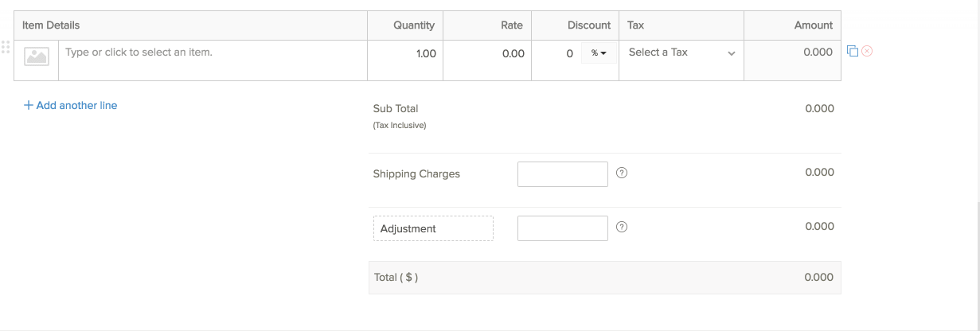Expand the Select a Tax dropdown
The height and width of the screenshot is (331, 980).
[x=681, y=53]
